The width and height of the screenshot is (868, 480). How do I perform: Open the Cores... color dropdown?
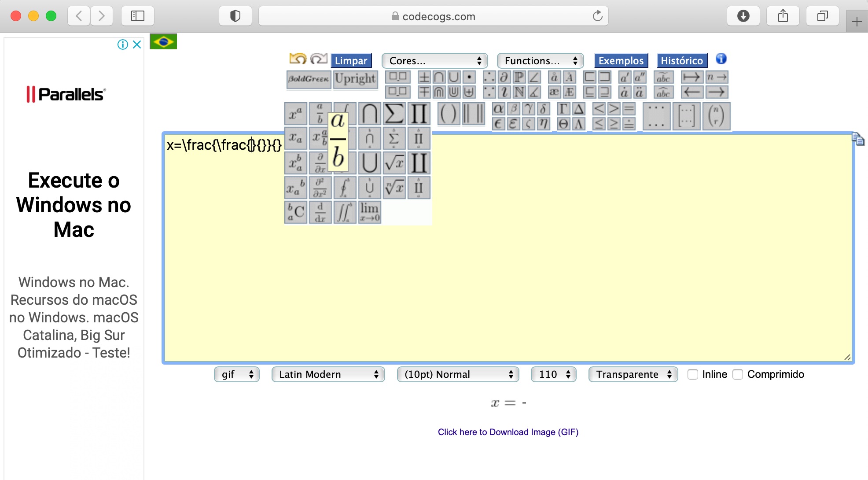[x=435, y=60]
